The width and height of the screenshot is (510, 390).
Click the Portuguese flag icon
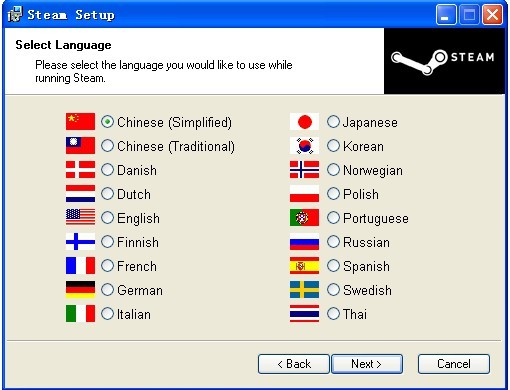click(304, 217)
